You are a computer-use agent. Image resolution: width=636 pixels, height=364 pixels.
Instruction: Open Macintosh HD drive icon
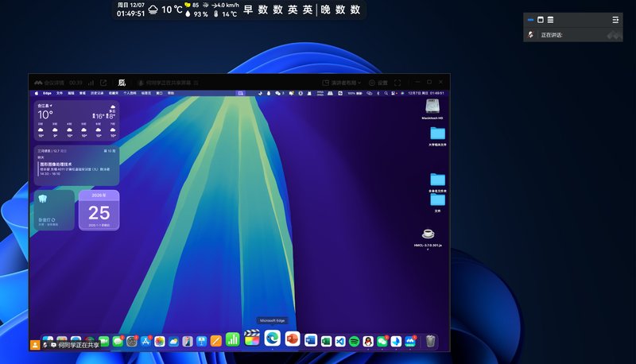coord(432,107)
